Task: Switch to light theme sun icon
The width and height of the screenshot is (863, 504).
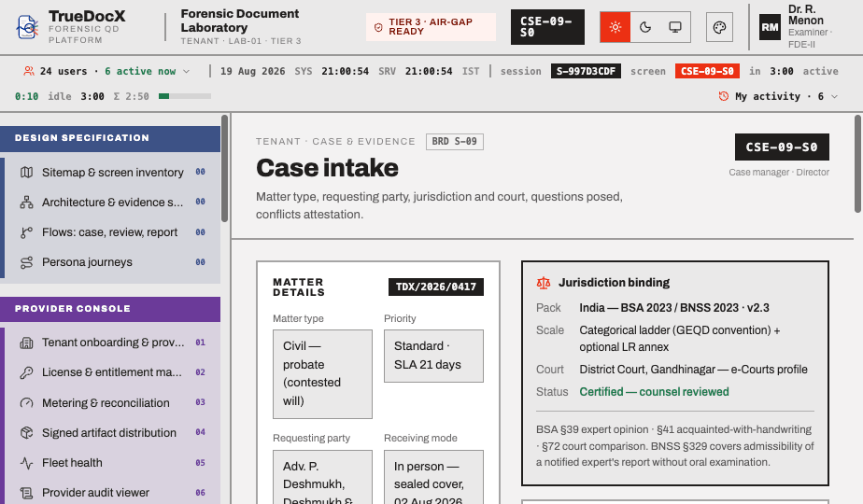Action: [615, 27]
